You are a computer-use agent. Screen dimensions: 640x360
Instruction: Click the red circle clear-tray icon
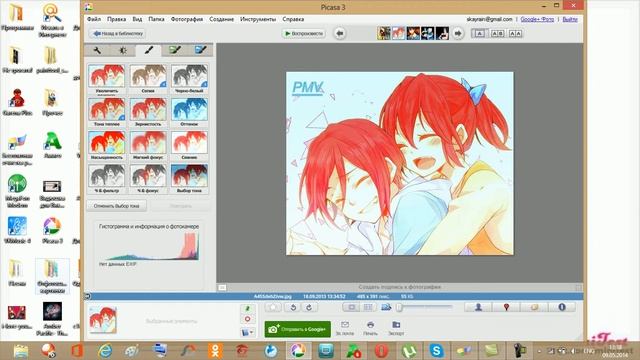(247, 319)
